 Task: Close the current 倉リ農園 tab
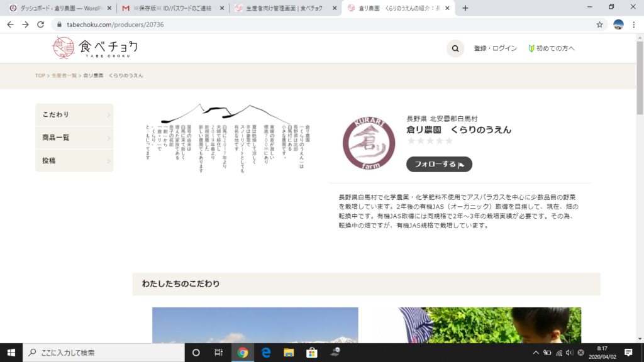coord(447,8)
